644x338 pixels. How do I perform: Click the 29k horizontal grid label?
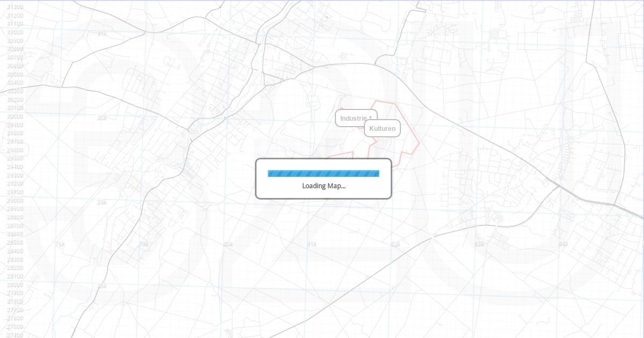[x=101, y=202]
